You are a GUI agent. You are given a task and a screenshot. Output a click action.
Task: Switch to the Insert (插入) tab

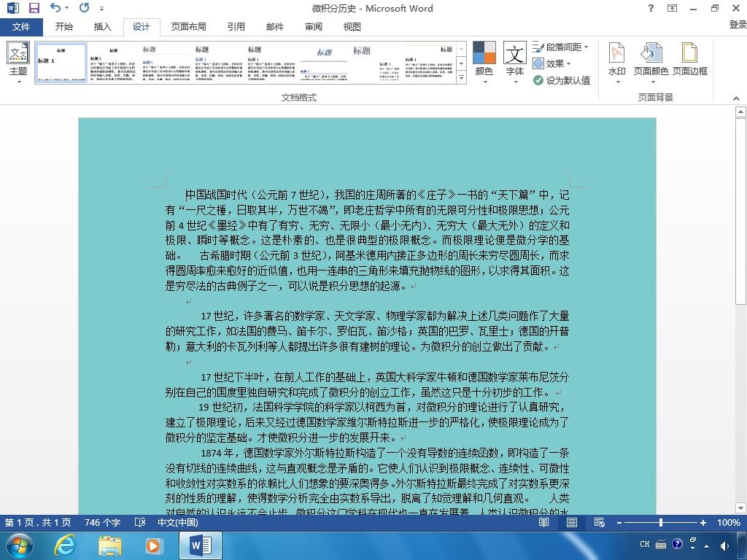coord(102,27)
